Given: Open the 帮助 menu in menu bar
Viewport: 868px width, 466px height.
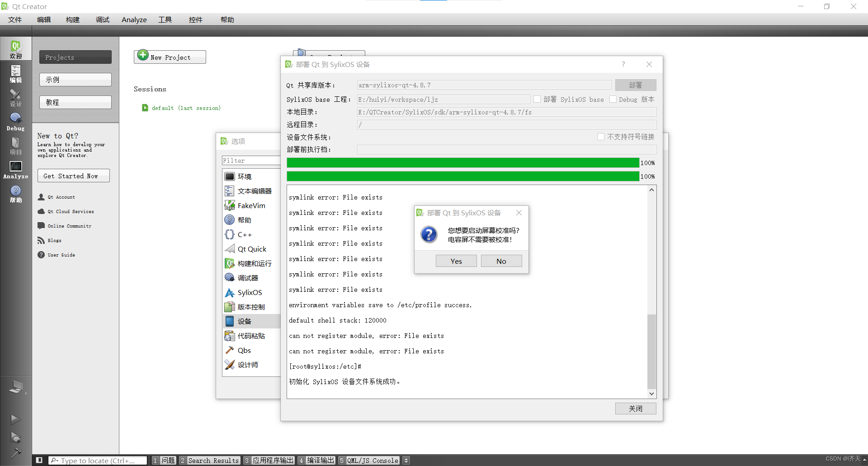Looking at the screenshot, I should coord(227,19).
